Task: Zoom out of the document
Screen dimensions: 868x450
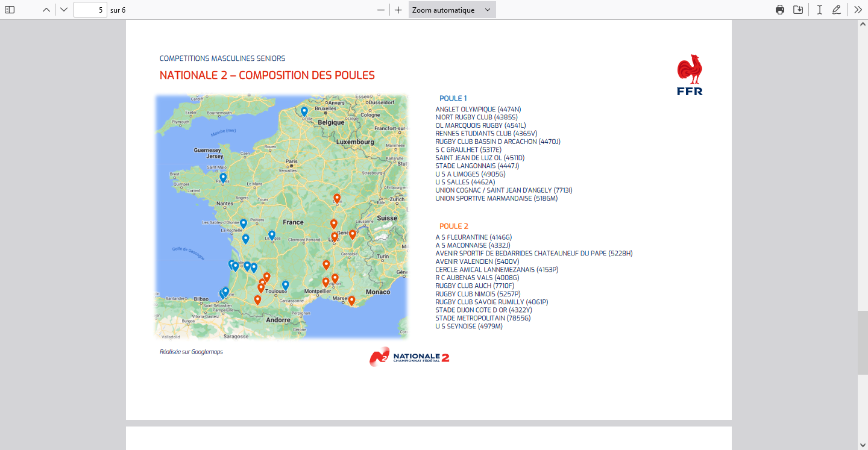Action: [381, 10]
